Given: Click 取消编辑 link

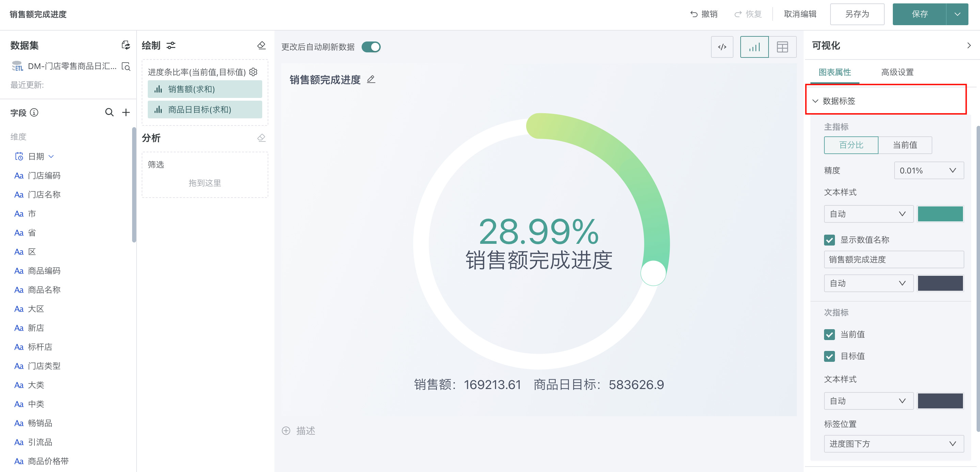Looking at the screenshot, I should point(800,14).
